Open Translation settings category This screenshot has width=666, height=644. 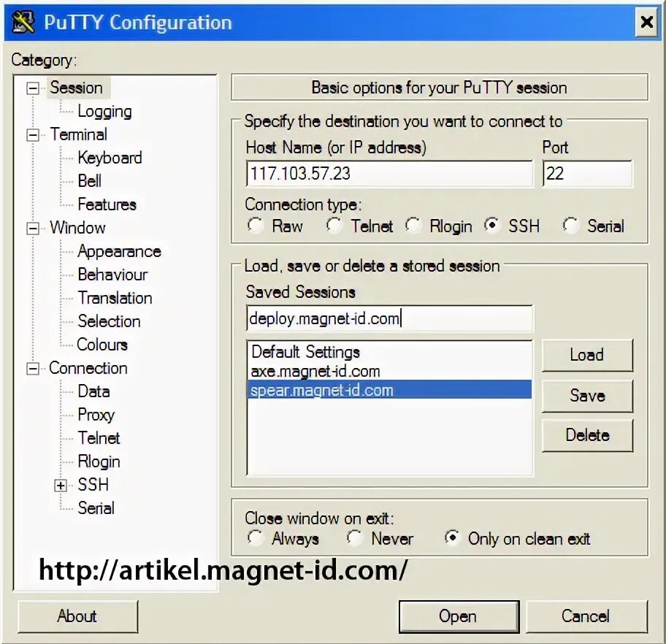click(x=115, y=298)
